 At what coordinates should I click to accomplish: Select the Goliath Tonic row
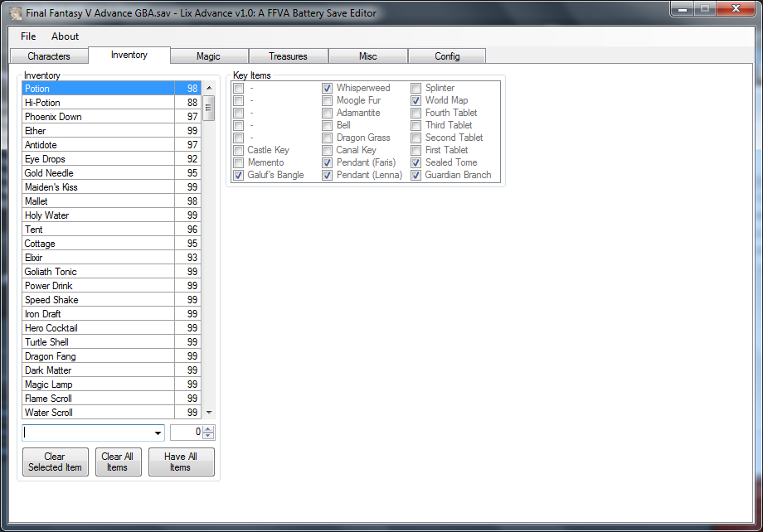[111, 272]
